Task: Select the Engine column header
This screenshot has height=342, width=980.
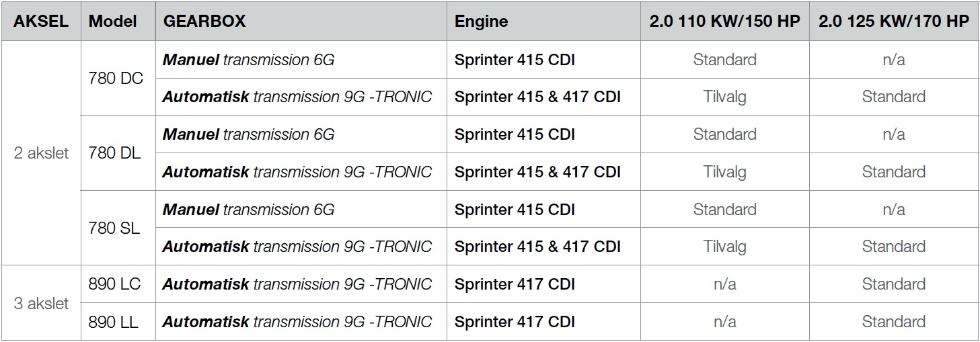Action: click(x=543, y=22)
